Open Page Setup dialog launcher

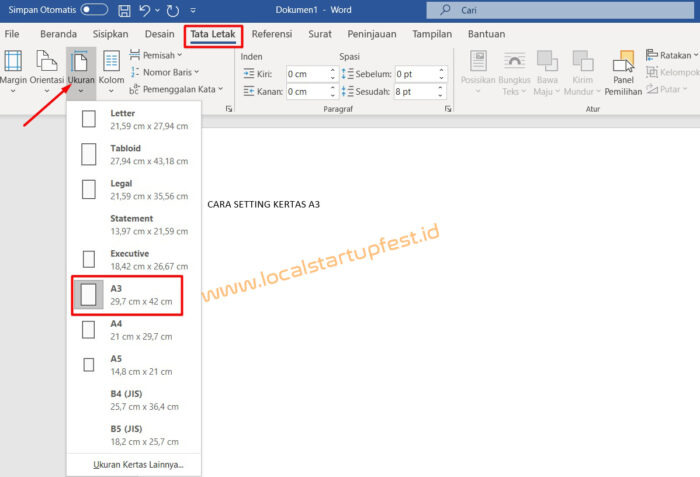229,109
